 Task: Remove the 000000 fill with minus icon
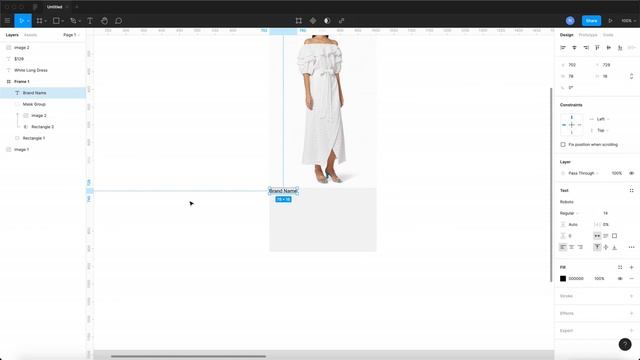click(x=631, y=279)
